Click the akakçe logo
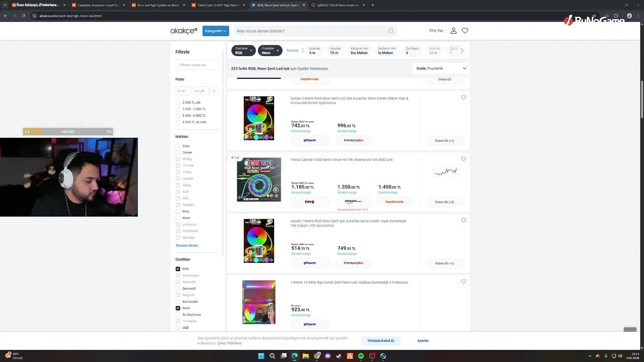This screenshot has width=644, height=362. pos(184,31)
